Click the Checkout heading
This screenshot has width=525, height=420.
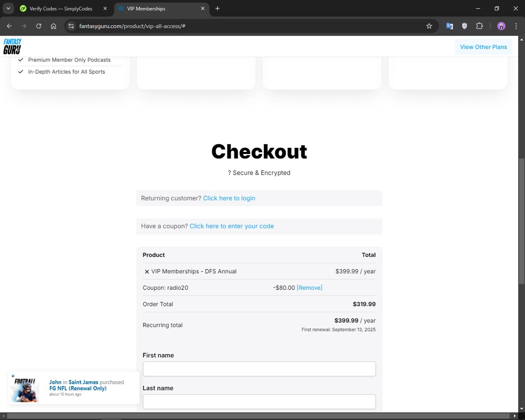point(259,152)
